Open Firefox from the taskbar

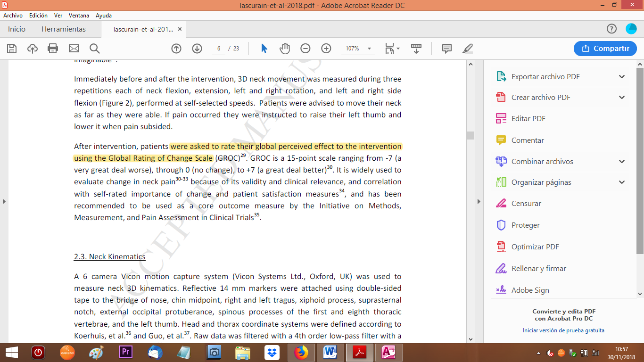301,352
